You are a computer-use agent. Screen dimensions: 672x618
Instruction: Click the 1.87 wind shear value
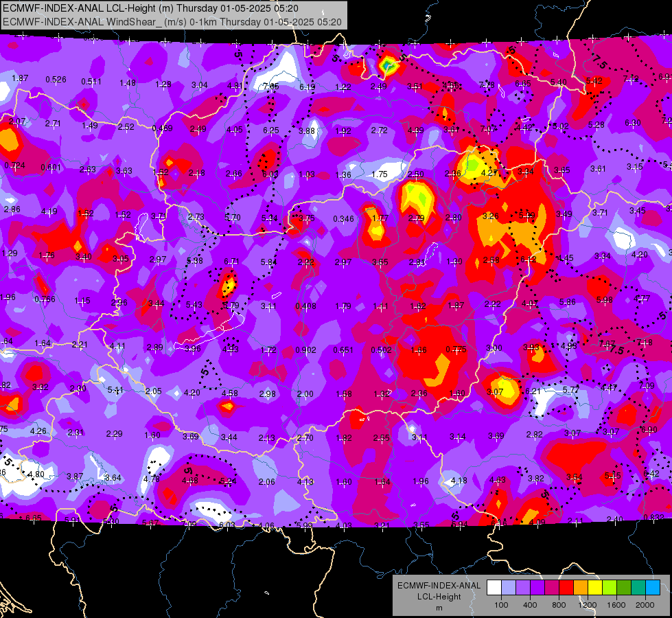(20, 78)
